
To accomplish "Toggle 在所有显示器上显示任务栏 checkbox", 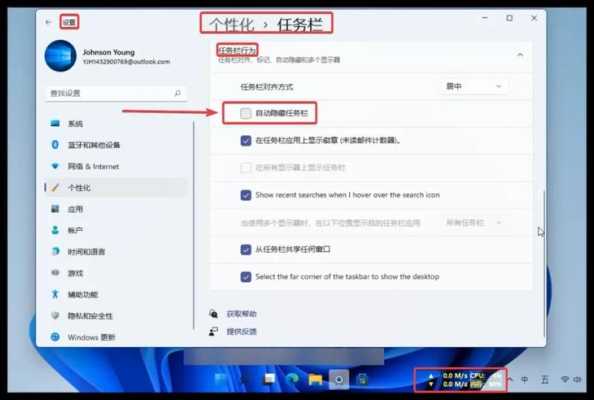I will [x=245, y=168].
